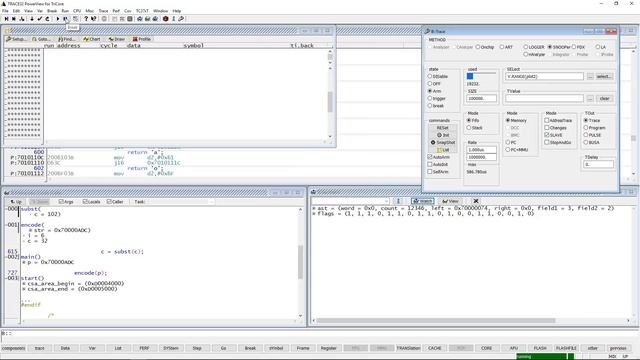Expand the str variable in encode frame
The width and height of the screenshot is (640, 360).
31,230
